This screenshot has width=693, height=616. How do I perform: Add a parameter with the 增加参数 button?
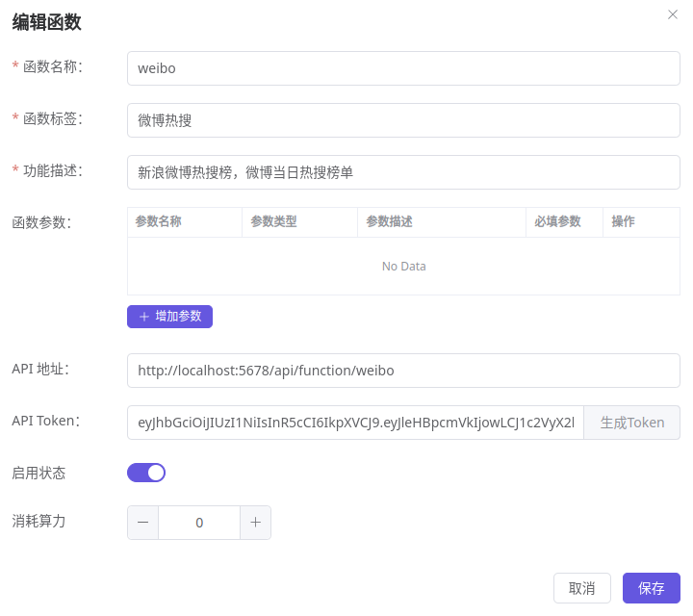(x=169, y=317)
